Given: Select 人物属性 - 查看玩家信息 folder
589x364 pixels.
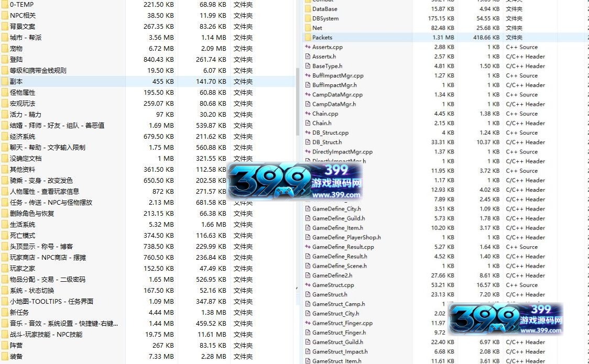Looking at the screenshot, I should pos(45,191).
